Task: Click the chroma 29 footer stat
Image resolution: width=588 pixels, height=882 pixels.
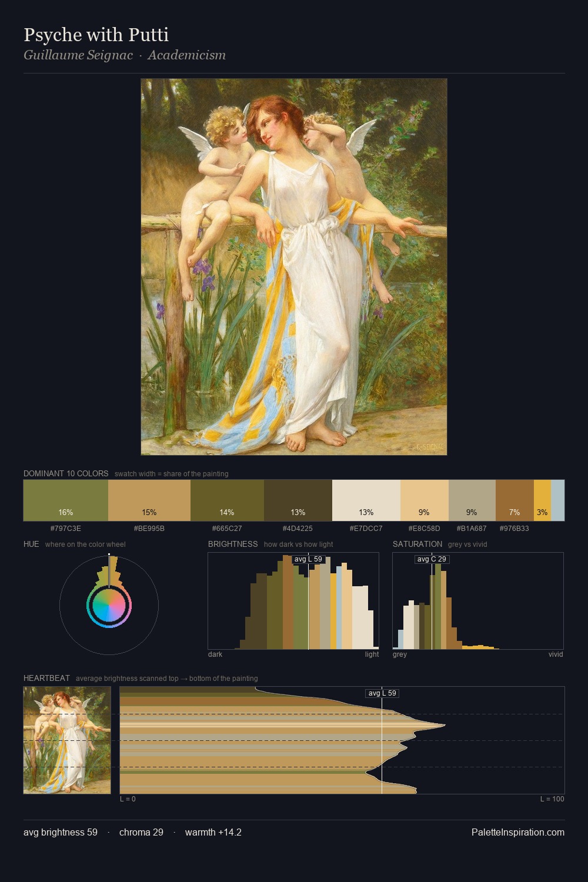Action: 141,832
